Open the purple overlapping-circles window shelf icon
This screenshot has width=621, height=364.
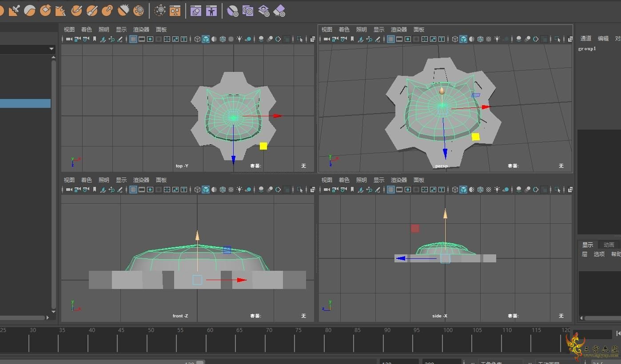[196, 10]
